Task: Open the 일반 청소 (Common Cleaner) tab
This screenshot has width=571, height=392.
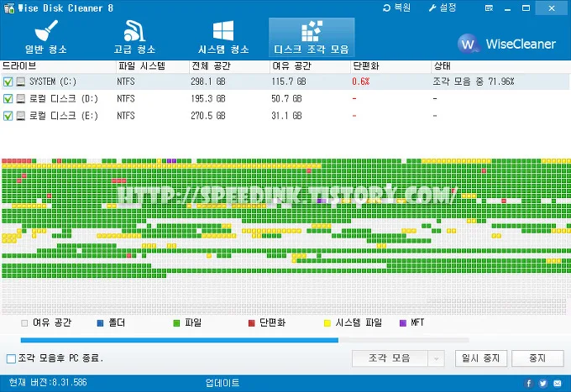Action: pyautogui.click(x=46, y=38)
